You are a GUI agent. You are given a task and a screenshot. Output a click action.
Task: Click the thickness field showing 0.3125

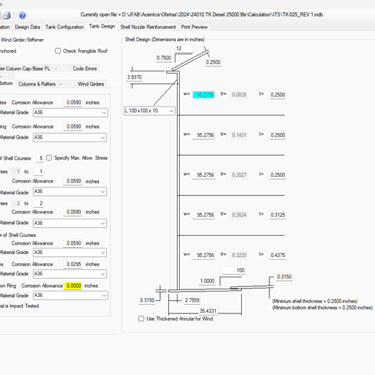(x=278, y=215)
